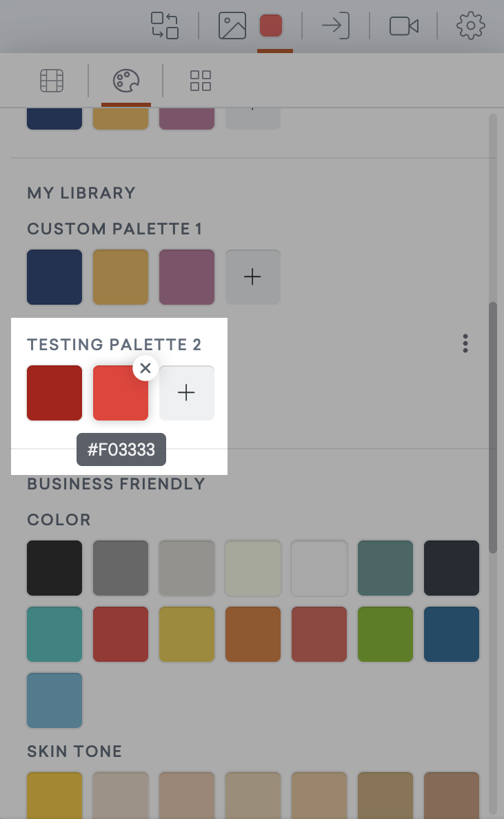Select the red background color indicator

click(271, 26)
